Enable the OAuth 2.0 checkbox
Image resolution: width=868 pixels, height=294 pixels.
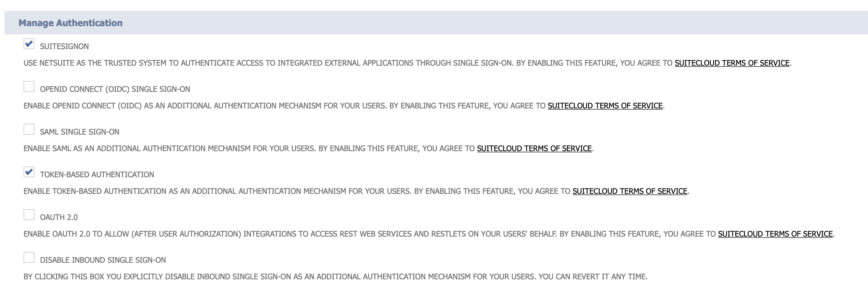(x=29, y=215)
